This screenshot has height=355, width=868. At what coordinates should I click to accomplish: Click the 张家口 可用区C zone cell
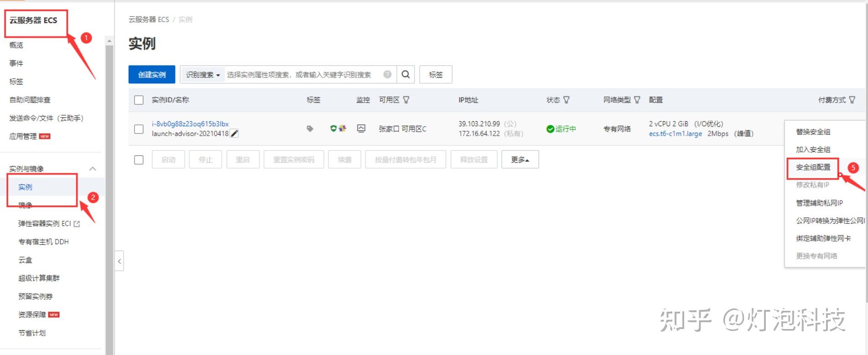point(403,129)
